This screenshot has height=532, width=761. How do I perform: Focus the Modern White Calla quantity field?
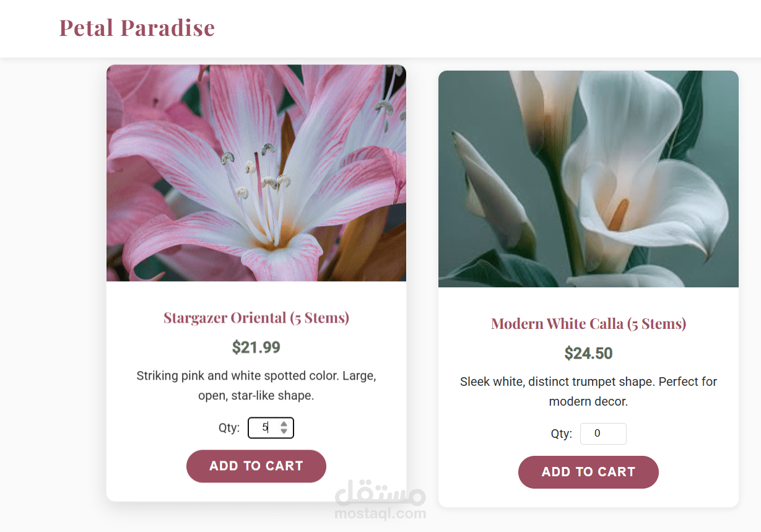[x=603, y=434]
